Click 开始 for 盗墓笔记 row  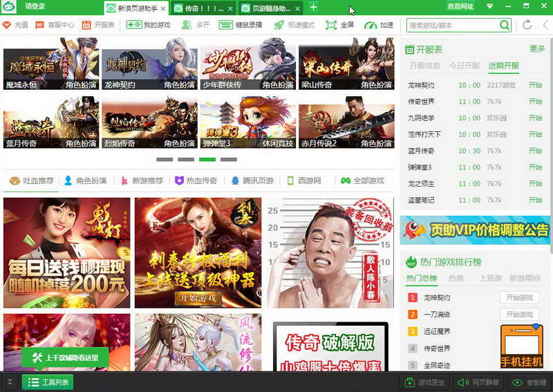coord(535,200)
